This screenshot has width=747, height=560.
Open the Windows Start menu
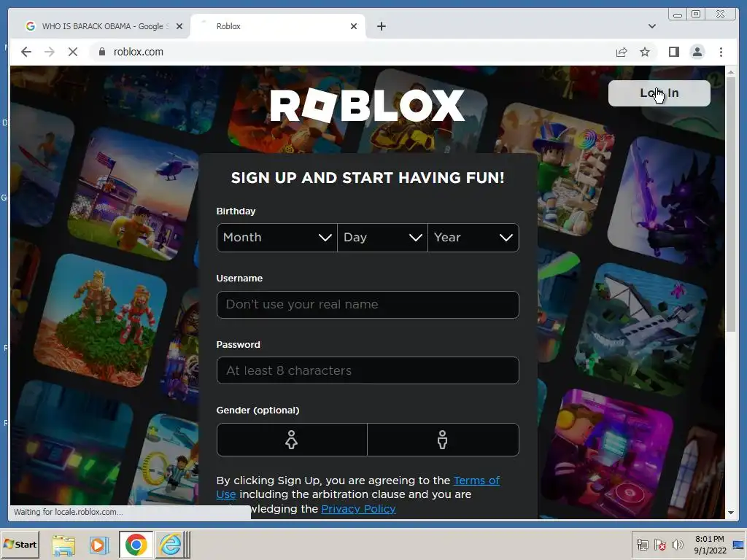click(20, 544)
